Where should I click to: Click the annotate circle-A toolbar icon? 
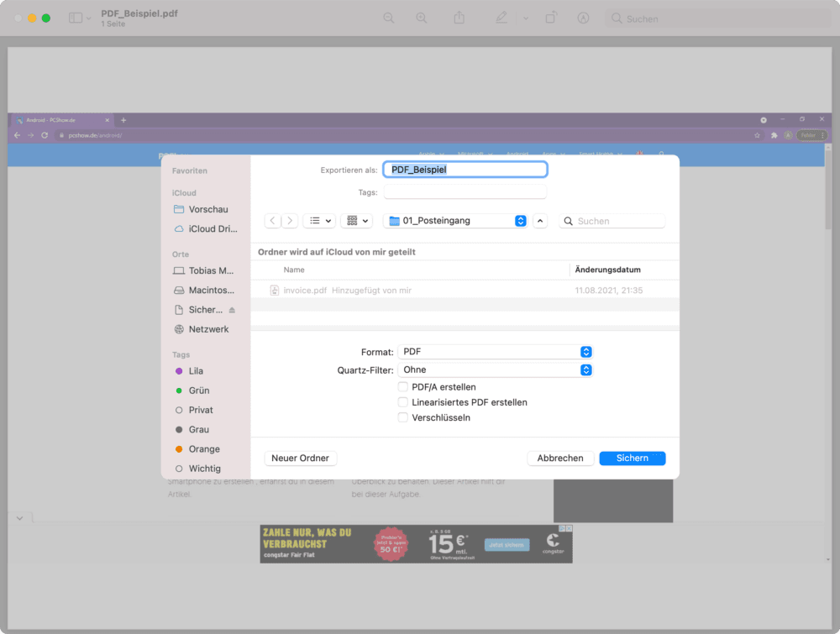[584, 18]
